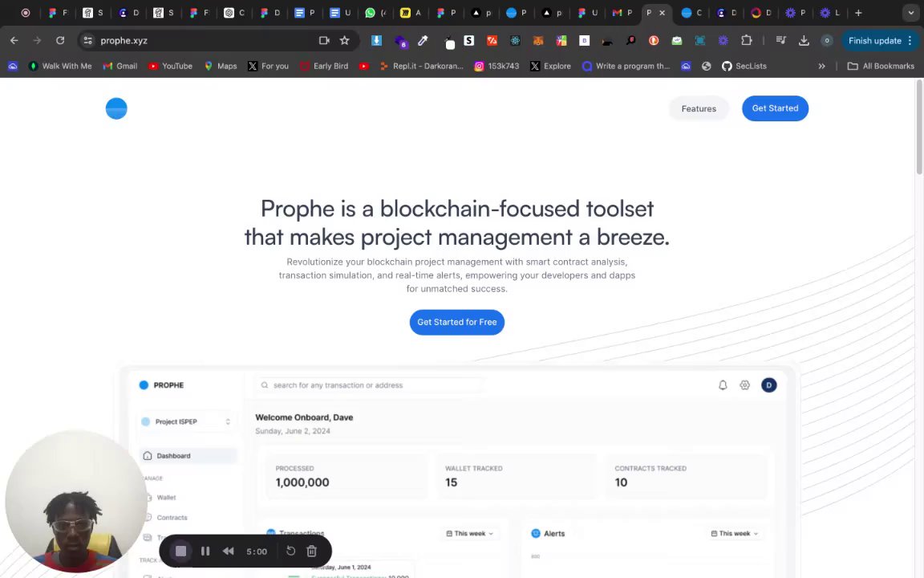Click the transaction or address search field
924x578 pixels.
(x=371, y=385)
